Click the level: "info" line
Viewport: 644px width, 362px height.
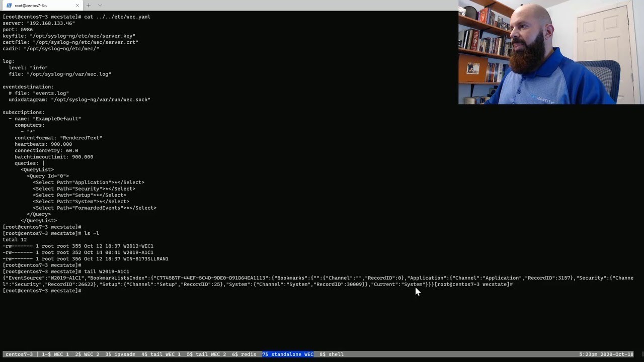28,68
